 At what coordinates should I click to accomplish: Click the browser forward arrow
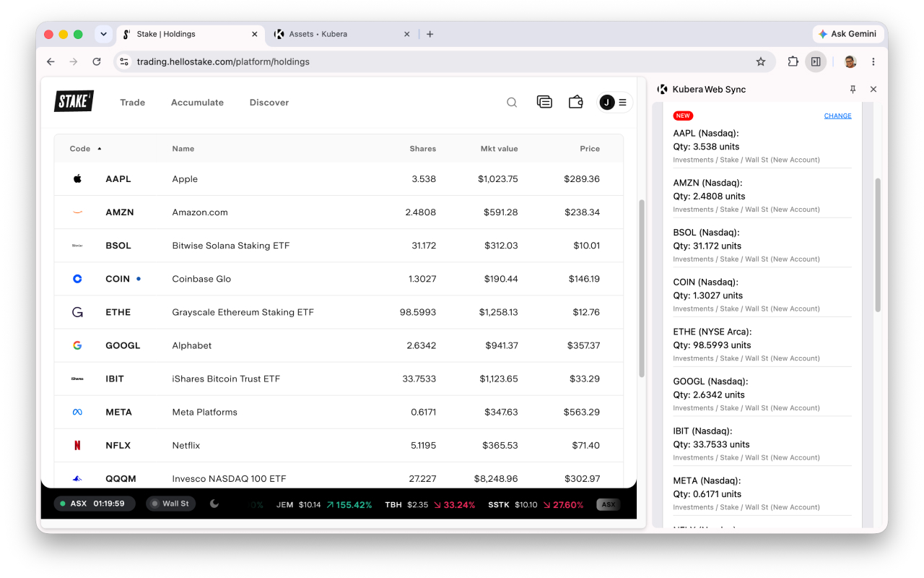point(74,62)
